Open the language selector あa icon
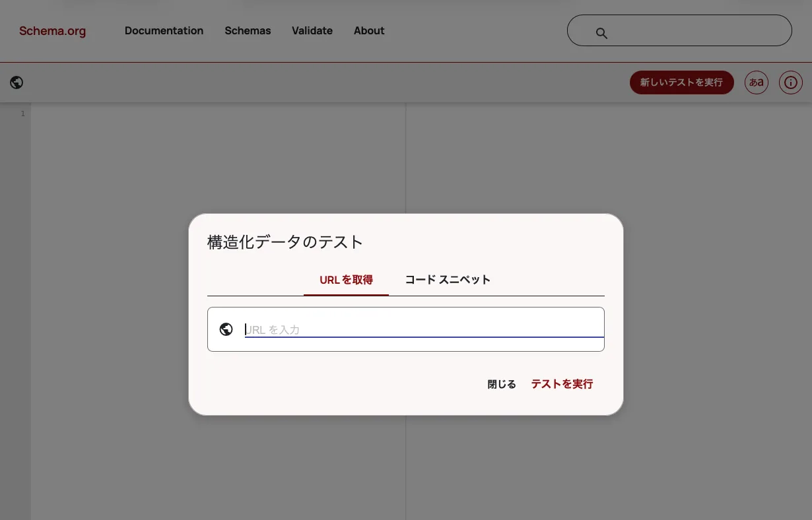812x520 pixels. [x=757, y=82]
